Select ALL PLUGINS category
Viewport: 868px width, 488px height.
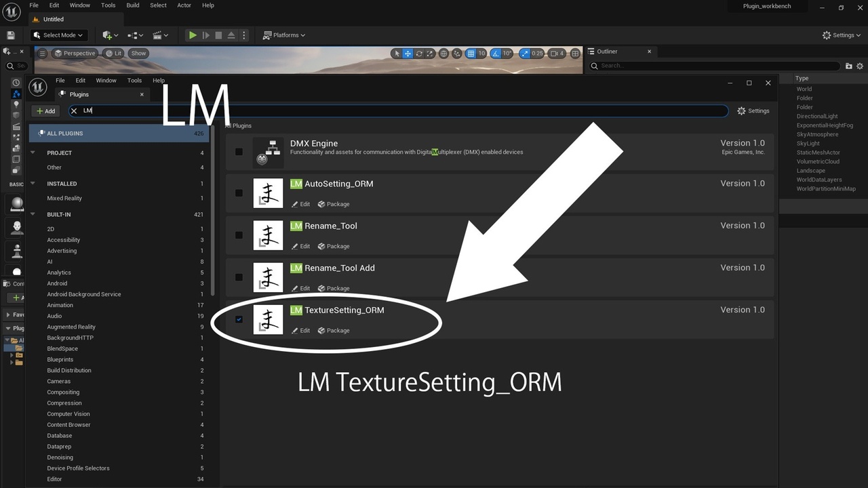point(119,134)
